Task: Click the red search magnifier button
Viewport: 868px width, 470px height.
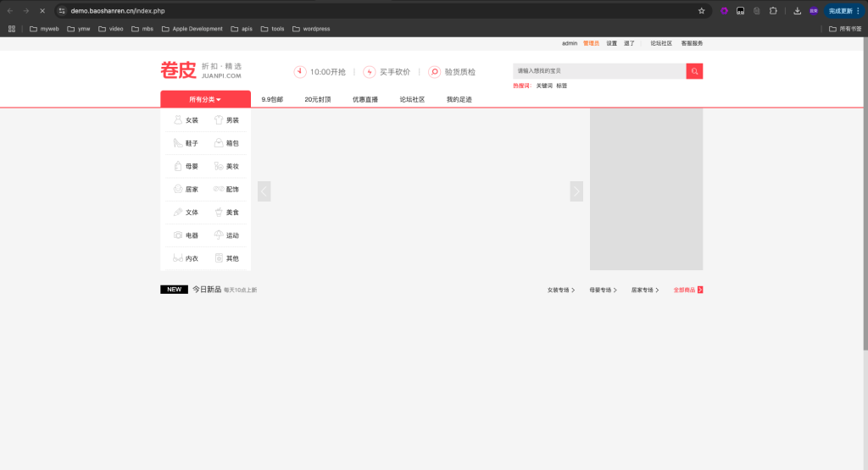Action: pos(694,71)
